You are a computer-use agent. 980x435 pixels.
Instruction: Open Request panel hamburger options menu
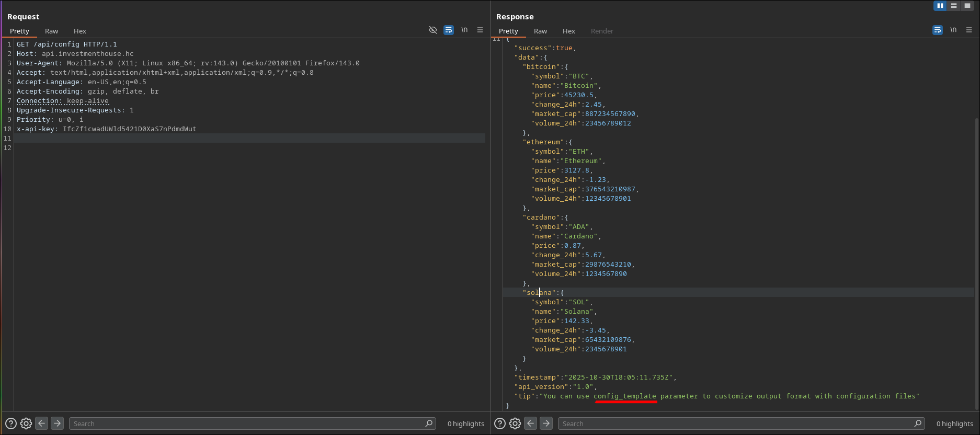pos(480,30)
